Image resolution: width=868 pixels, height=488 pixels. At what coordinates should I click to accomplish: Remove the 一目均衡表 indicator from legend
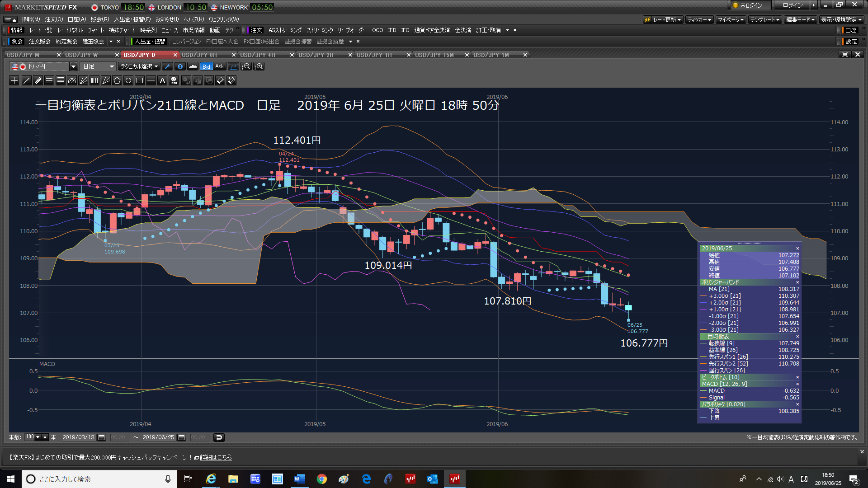[797, 337]
